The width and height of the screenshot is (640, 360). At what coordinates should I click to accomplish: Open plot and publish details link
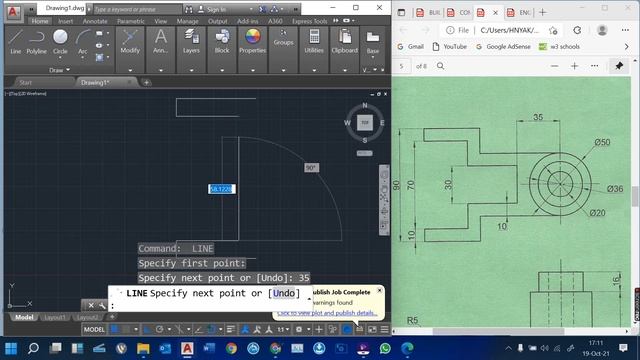point(327,313)
